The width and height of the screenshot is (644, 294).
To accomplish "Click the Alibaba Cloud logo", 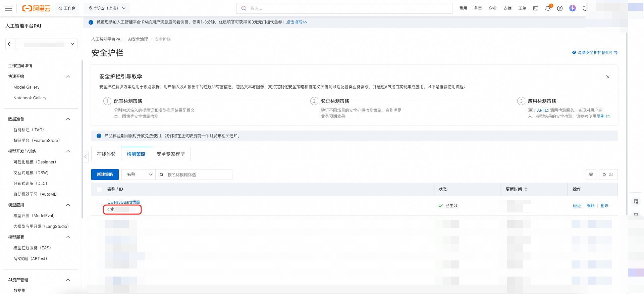I will [36, 8].
